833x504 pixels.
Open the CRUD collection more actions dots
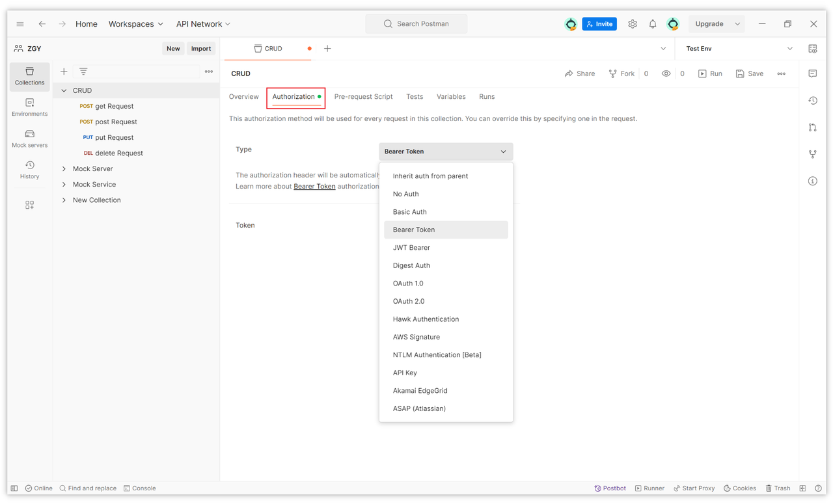tap(782, 73)
